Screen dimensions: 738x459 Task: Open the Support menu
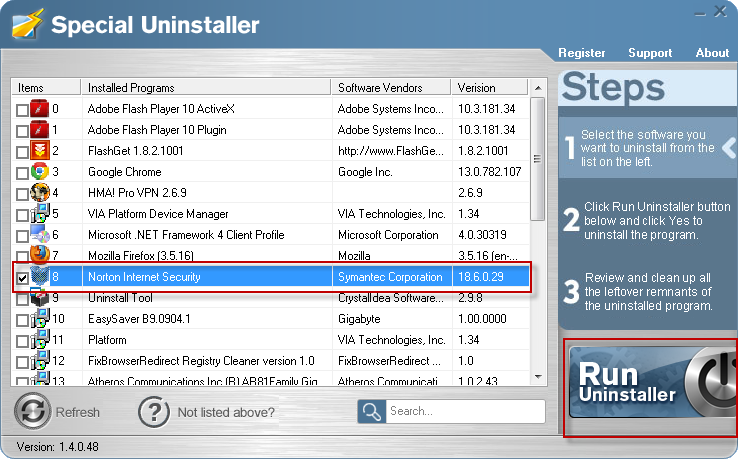tap(650, 53)
